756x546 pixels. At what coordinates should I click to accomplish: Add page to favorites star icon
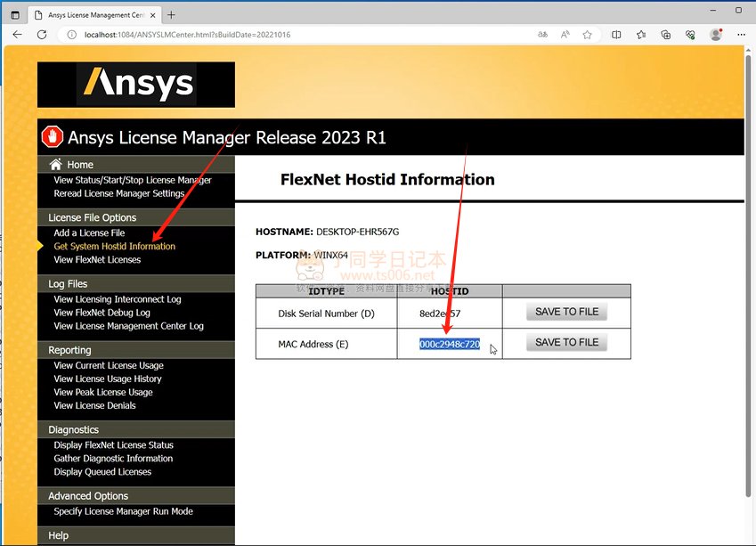pyautogui.click(x=588, y=35)
